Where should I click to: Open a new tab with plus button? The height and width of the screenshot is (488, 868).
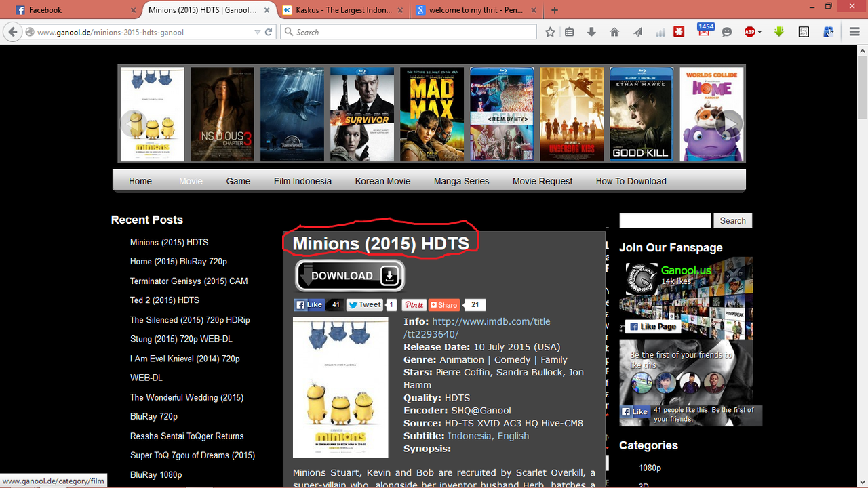point(555,10)
